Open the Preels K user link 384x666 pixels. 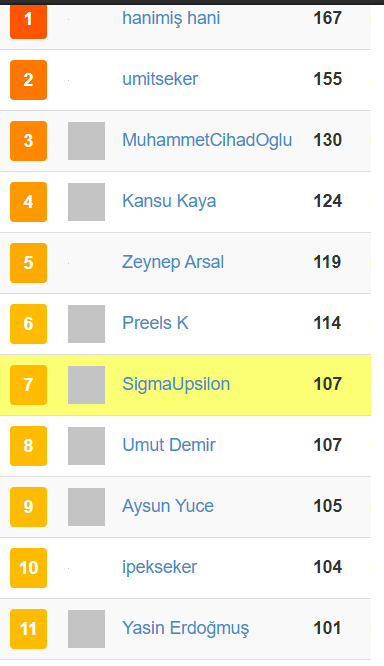tap(155, 323)
